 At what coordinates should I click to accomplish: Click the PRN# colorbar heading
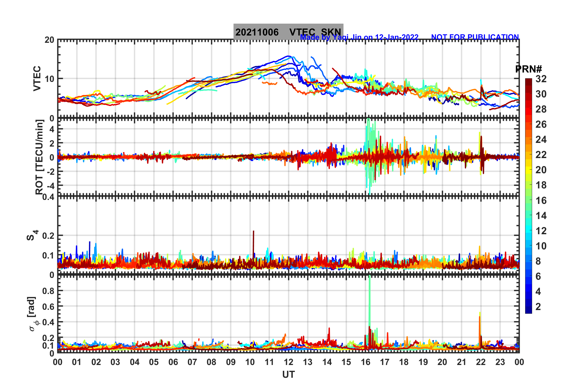click(528, 69)
